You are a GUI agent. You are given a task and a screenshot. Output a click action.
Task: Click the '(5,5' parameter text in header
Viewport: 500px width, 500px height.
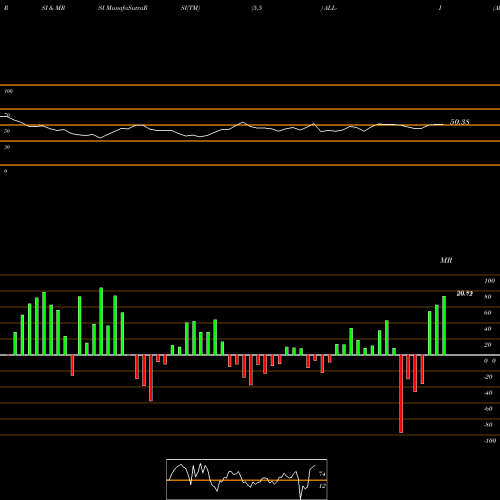(257, 8)
